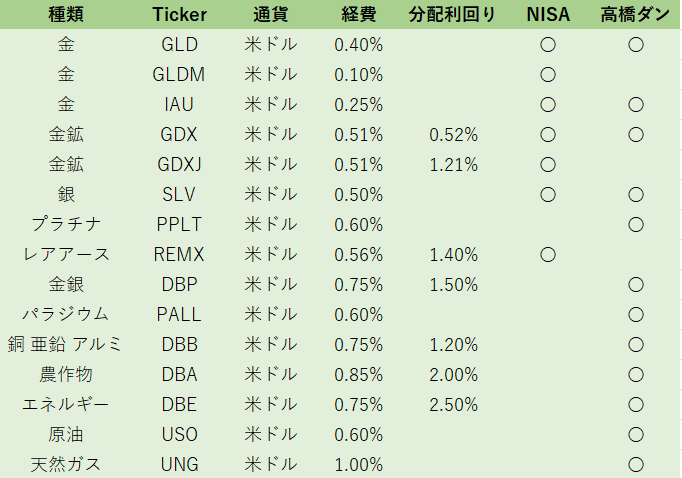Click the 0.85% expense cell for DBA
This screenshot has width=682, height=478.
pyautogui.click(x=359, y=375)
